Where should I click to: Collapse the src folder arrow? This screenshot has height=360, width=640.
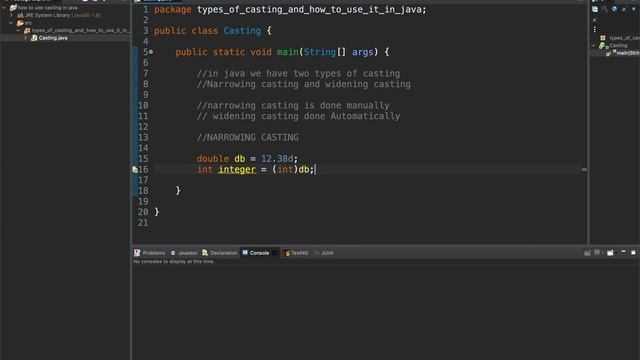point(11,23)
